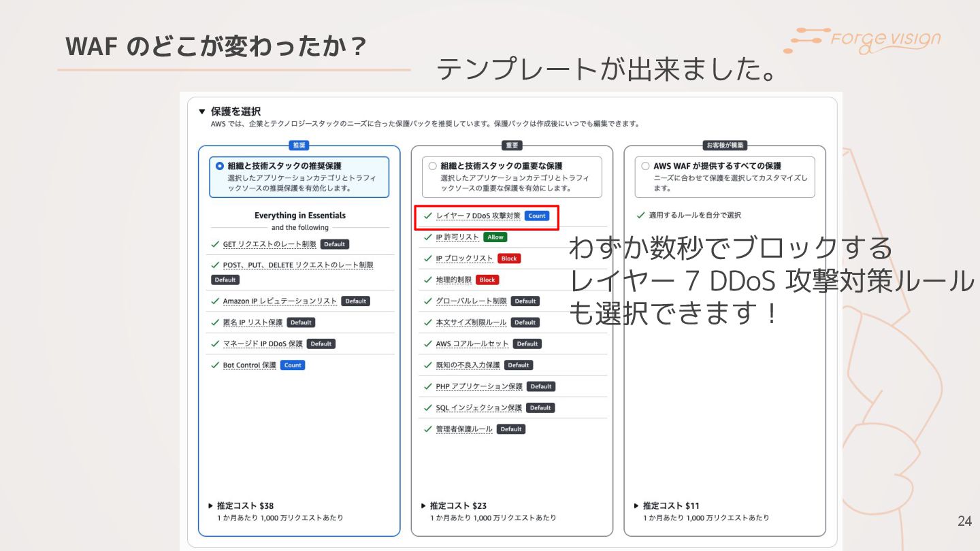Open GET リクエストのレート制限 rule link
This screenshot has width=980, height=551.
point(269,244)
